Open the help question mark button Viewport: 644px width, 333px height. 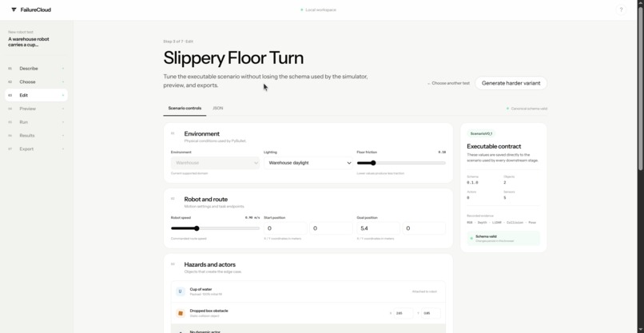point(621,10)
